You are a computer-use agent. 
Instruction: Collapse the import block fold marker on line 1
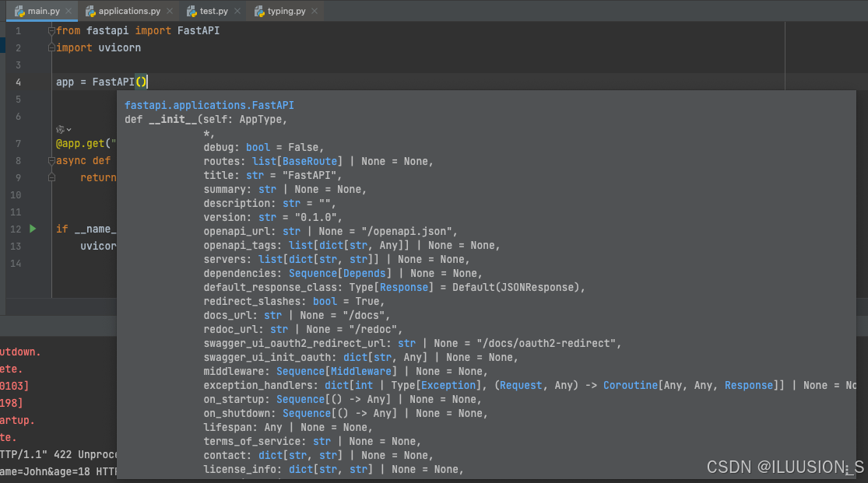[51, 31]
